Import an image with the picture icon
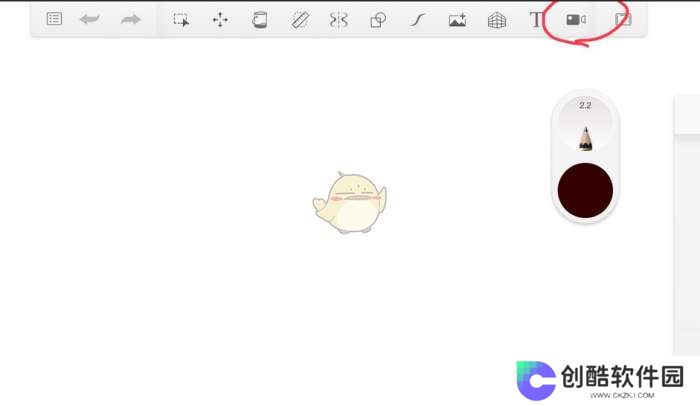Viewport: 700px width, 406px height. (x=457, y=20)
